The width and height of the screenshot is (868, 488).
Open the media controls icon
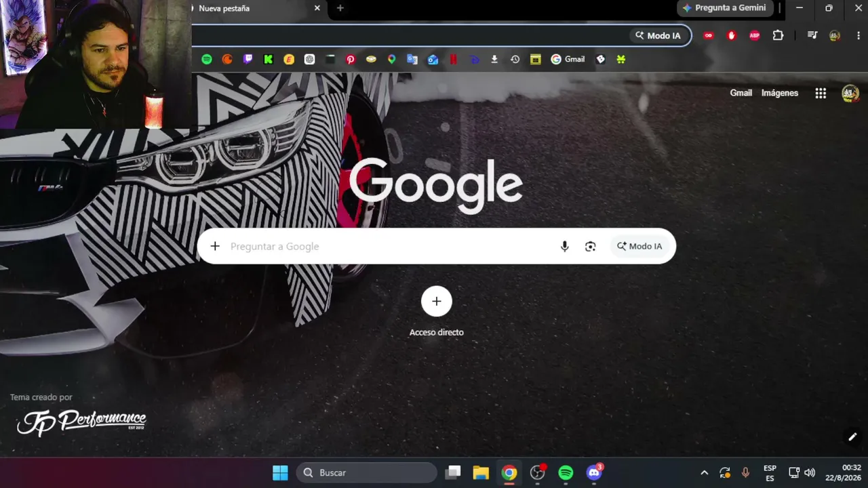click(x=812, y=36)
